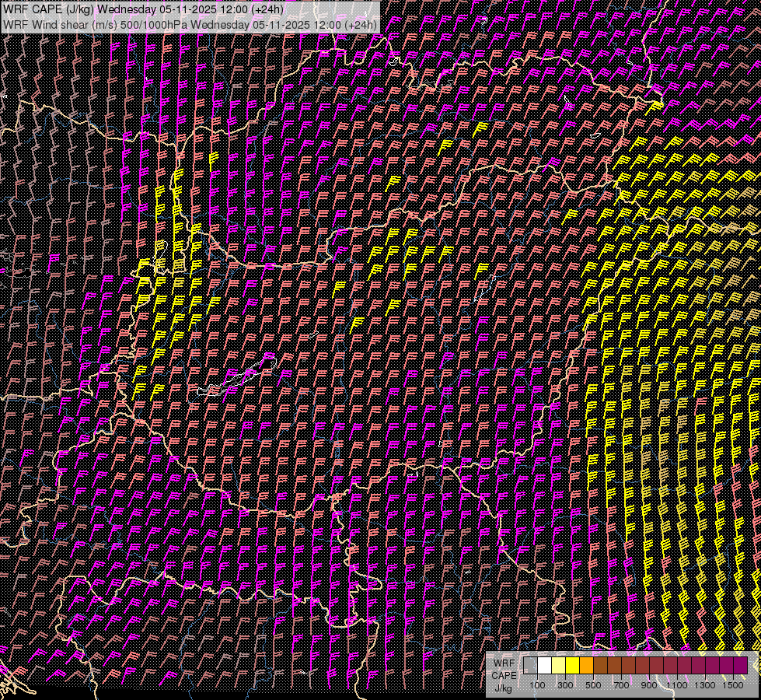
Task: Click the '100' legend label
Action: [537, 685]
